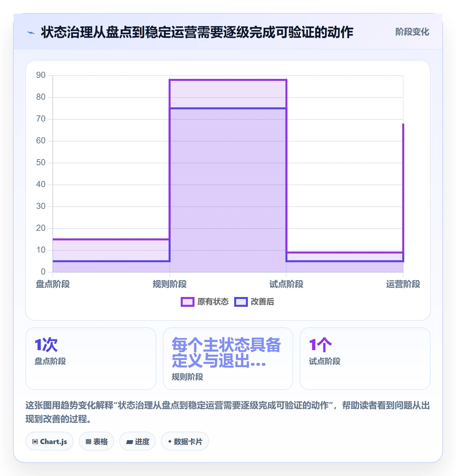
Task: Click the 阶段变化 label in the header
Action: [x=412, y=32]
